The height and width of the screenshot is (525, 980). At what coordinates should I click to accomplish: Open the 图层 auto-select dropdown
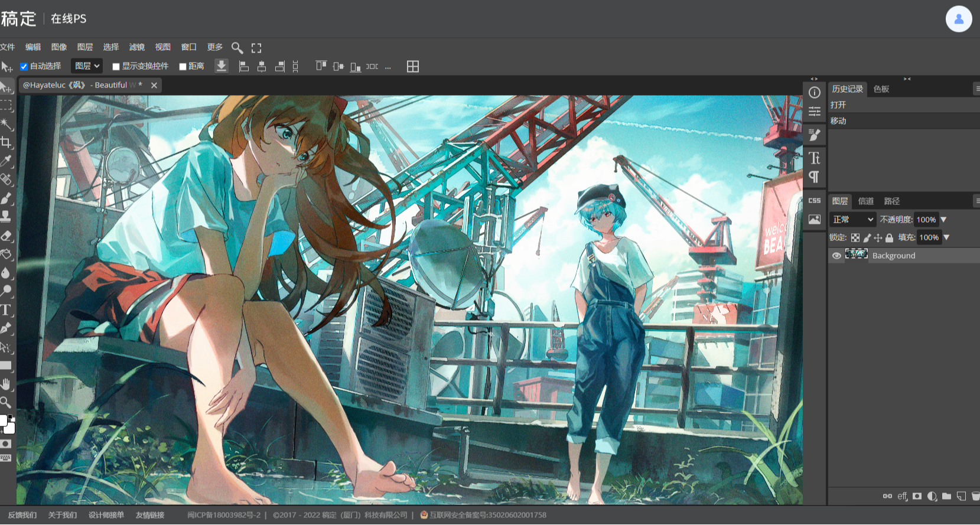point(87,66)
